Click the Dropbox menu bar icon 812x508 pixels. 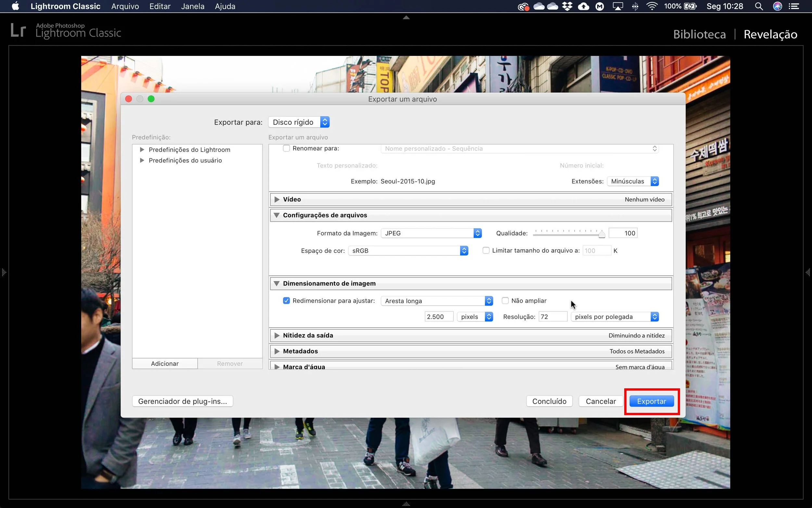567,7
